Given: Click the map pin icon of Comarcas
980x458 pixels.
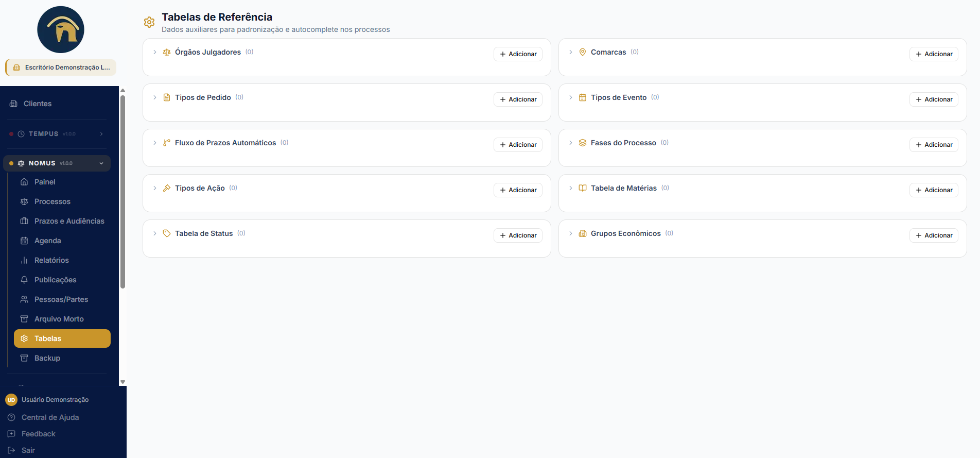Looking at the screenshot, I should [583, 52].
